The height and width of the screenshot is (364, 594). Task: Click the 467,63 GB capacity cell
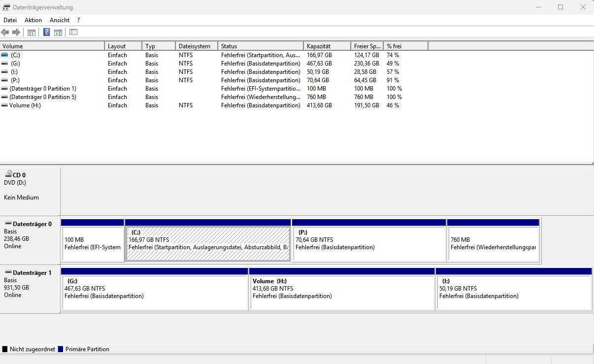(319, 64)
